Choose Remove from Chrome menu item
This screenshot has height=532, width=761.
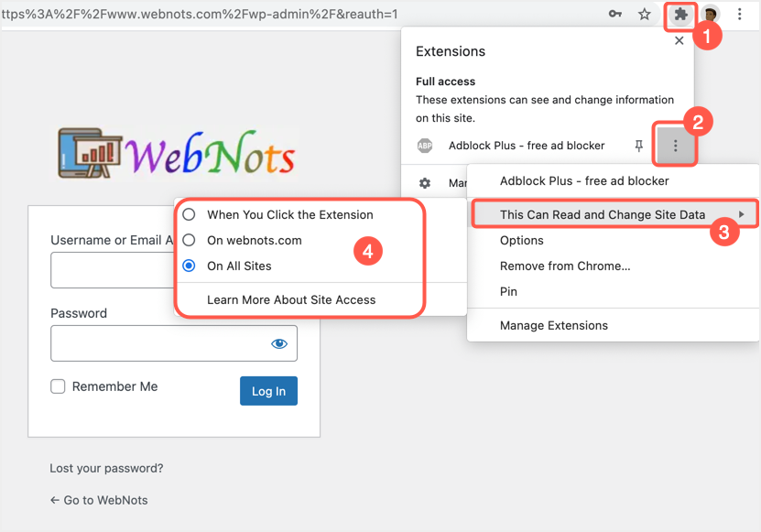(564, 266)
